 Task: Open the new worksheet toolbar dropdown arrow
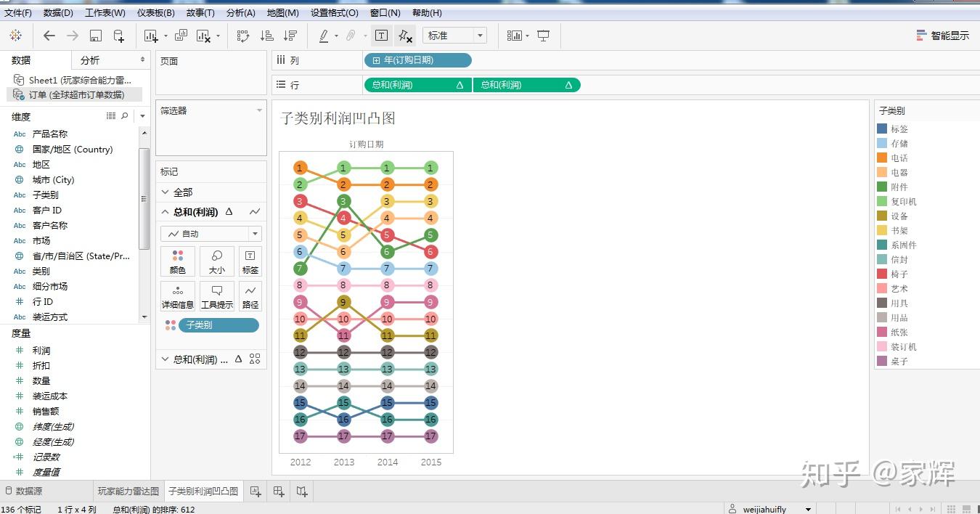coord(166,36)
